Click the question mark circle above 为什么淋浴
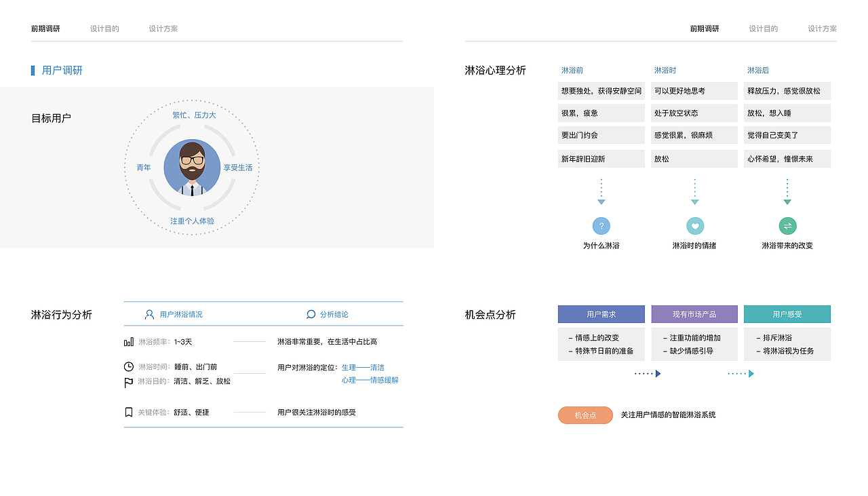This screenshot has width=868, height=496. pyautogui.click(x=601, y=225)
